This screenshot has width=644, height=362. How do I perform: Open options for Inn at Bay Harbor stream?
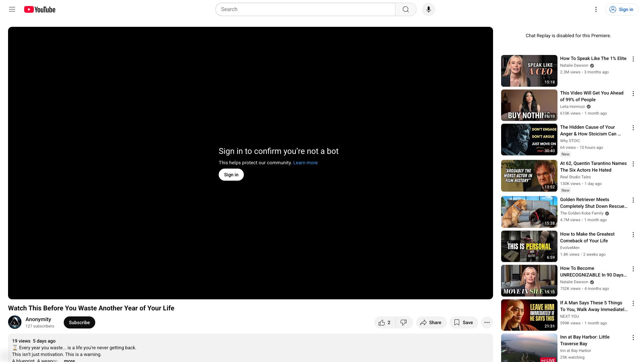click(x=633, y=338)
